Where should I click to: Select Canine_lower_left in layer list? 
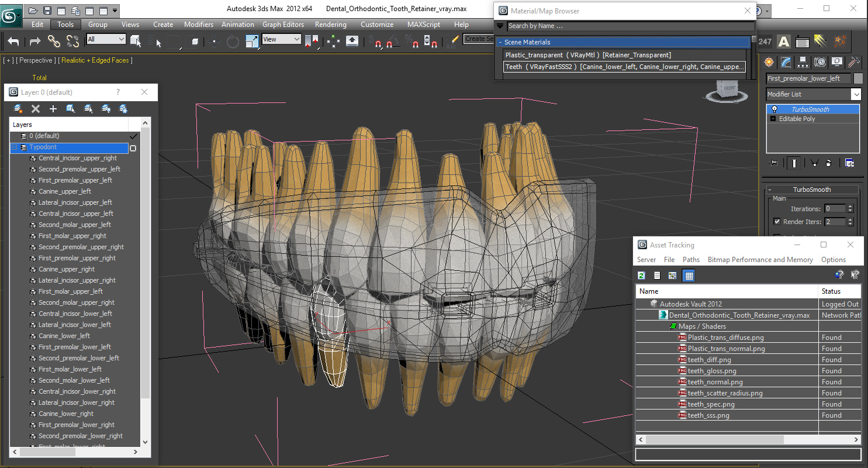click(64, 336)
